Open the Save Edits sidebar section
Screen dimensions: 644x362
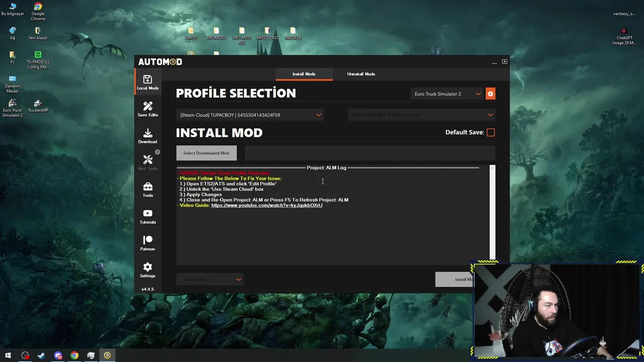(x=147, y=109)
